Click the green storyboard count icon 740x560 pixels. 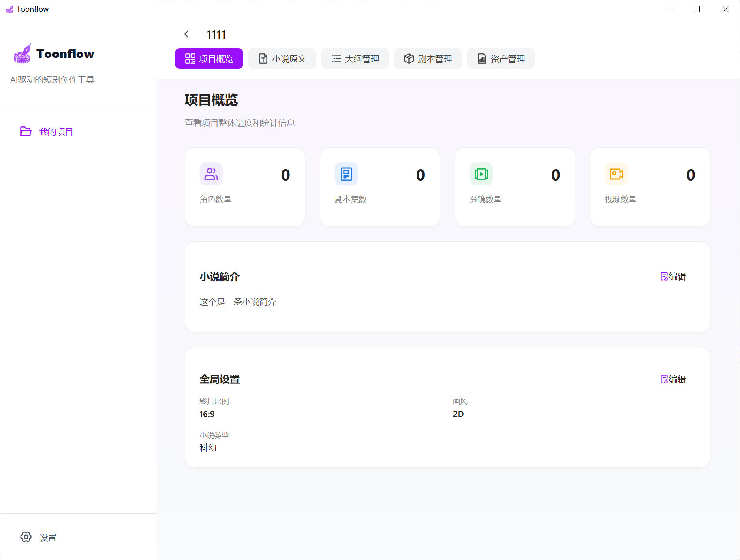click(x=481, y=174)
